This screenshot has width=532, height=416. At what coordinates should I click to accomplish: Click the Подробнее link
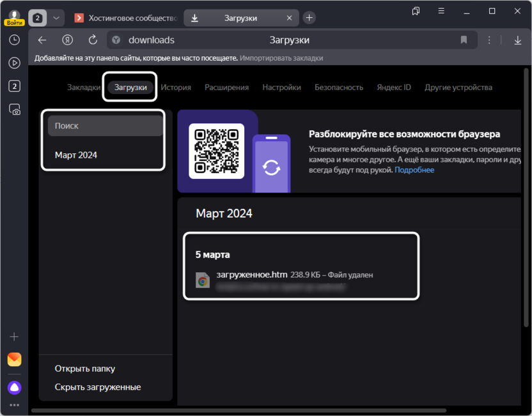point(414,170)
